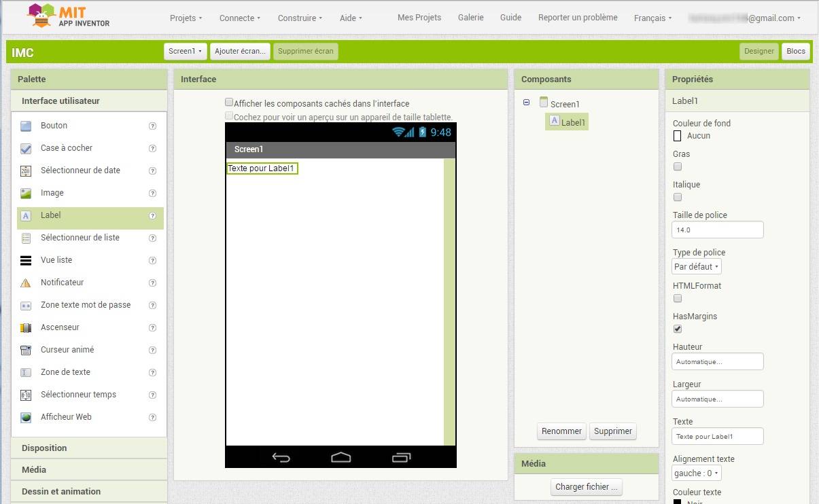Choose the Notificateur warning icon
The width and height of the screenshot is (819, 504).
click(x=26, y=283)
